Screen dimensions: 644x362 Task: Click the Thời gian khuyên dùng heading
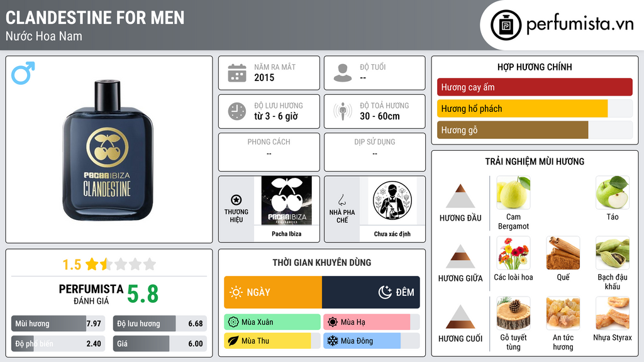pos(322,262)
